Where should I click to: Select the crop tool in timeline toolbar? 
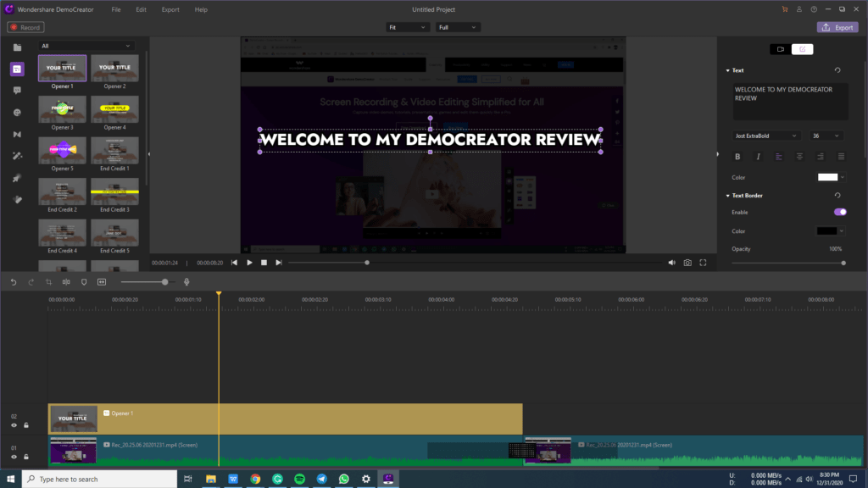pyautogui.click(x=48, y=282)
